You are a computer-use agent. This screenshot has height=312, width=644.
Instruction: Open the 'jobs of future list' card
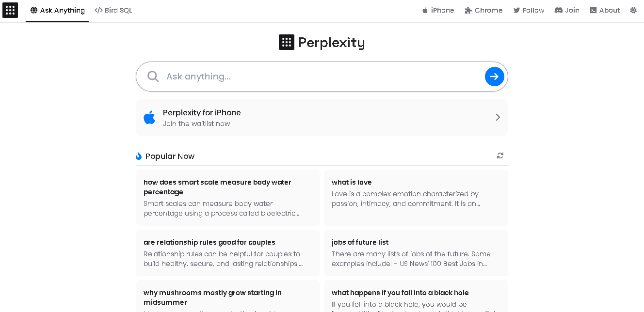coord(416,253)
